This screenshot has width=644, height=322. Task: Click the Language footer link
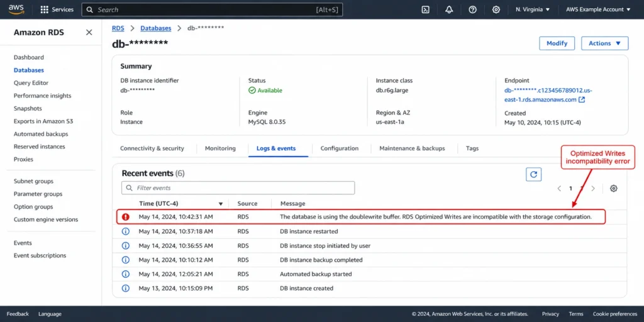[x=50, y=314]
